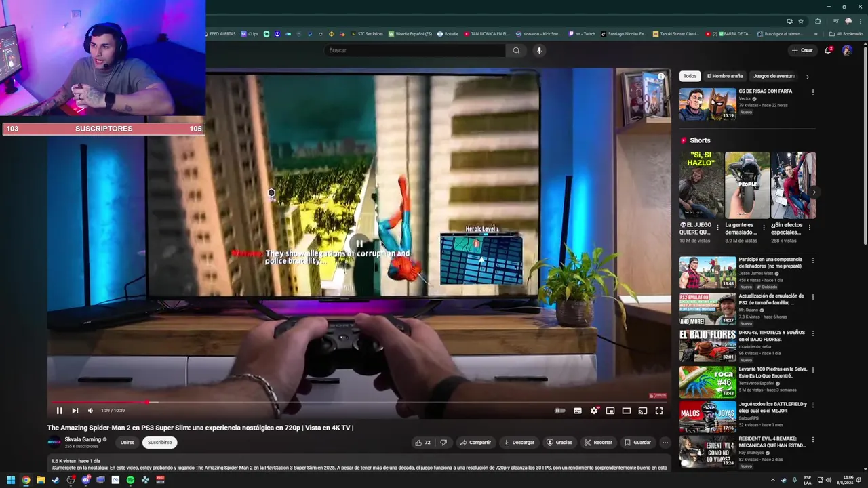This screenshot has width=868, height=488.
Task: Open options for CS DE RISAS CON FARFA
Action: (813, 92)
